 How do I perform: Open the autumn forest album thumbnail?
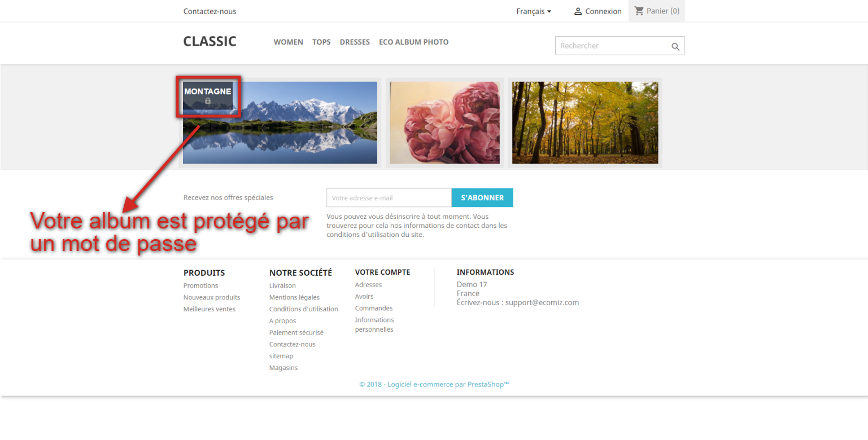tap(585, 122)
